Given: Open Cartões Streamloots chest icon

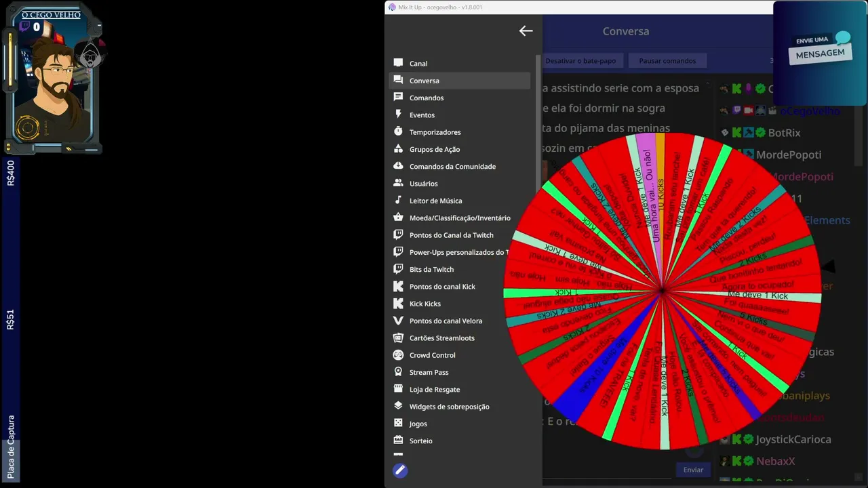Looking at the screenshot, I should pos(398,338).
